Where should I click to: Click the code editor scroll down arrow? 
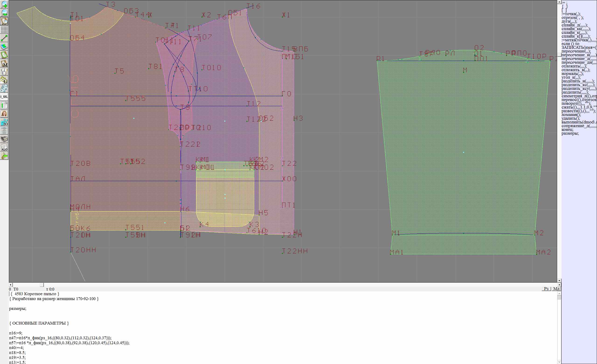(559, 362)
